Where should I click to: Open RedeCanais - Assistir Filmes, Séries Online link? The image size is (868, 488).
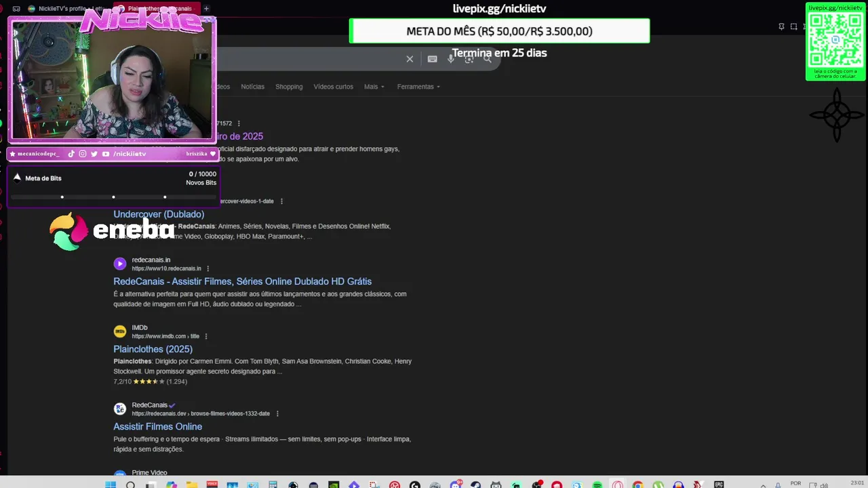[x=242, y=281]
